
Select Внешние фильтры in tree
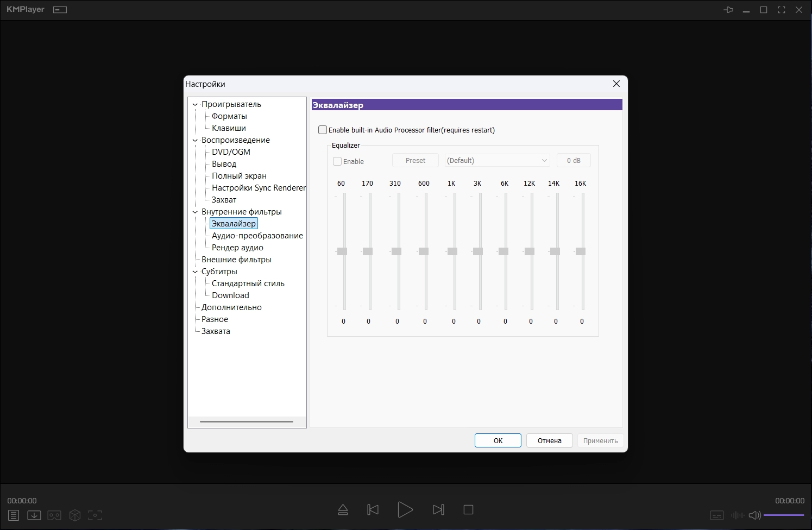(236, 260)
